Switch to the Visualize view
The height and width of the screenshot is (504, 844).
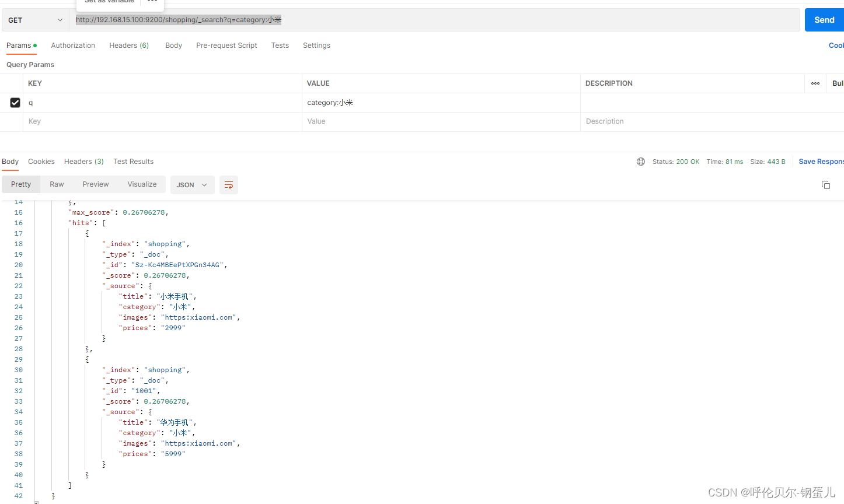[142, 184]
